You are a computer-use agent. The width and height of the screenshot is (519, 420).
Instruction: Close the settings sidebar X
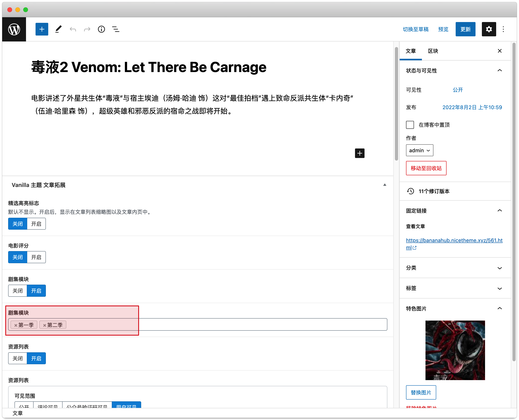pos(500,51)
